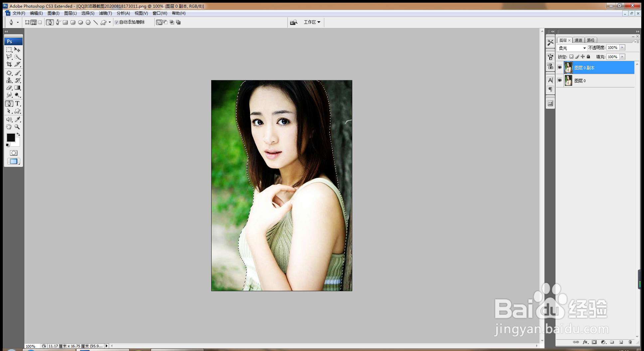Open the 滤镜(T) menu
644x351 pixels.
(105, 13)
